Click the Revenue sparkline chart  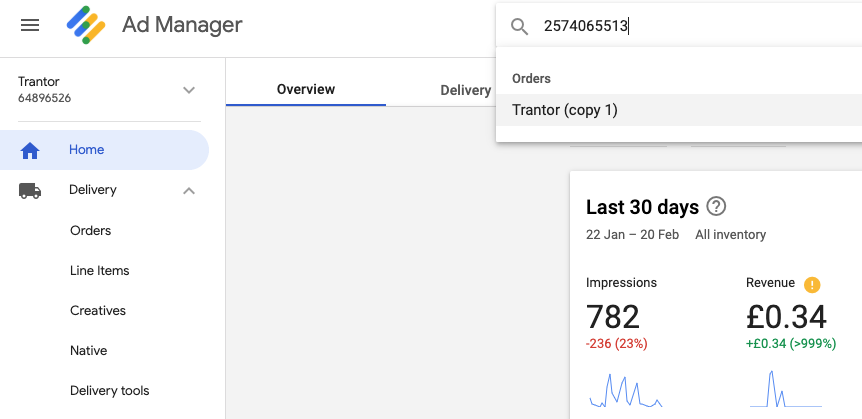(786, 389)
